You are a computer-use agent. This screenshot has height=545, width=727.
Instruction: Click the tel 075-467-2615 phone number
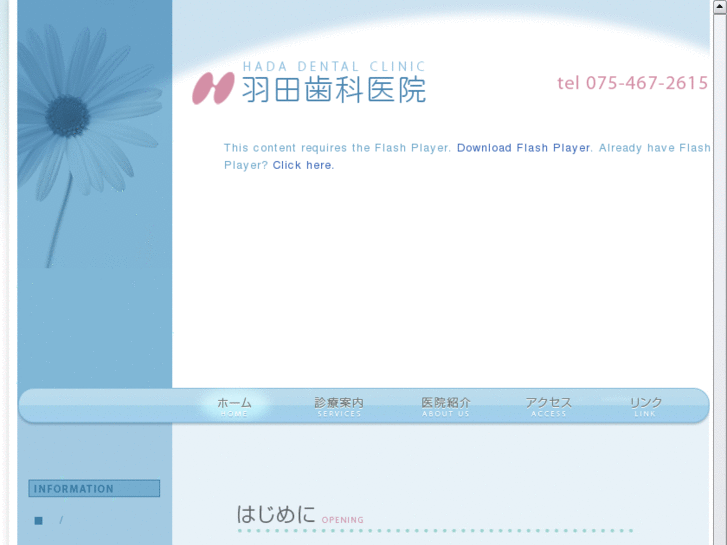pyautogui.click(x=632, y=83)
